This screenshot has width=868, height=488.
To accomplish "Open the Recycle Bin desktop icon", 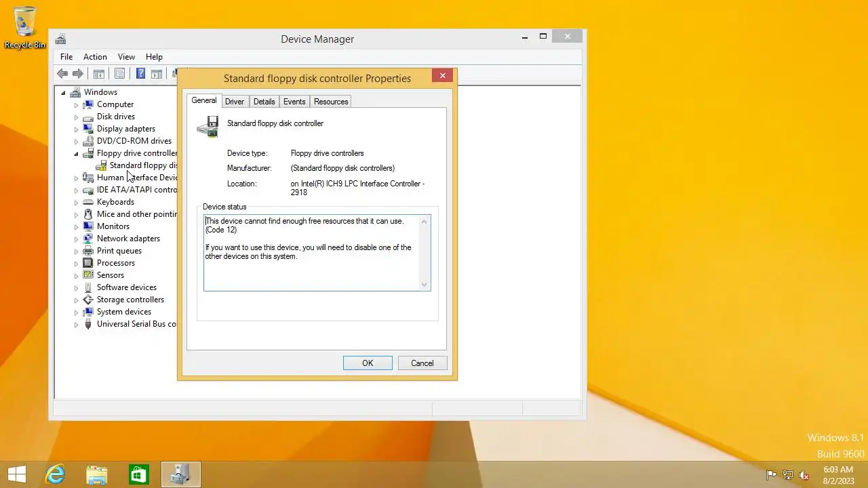I will click(x=25, y=27).
